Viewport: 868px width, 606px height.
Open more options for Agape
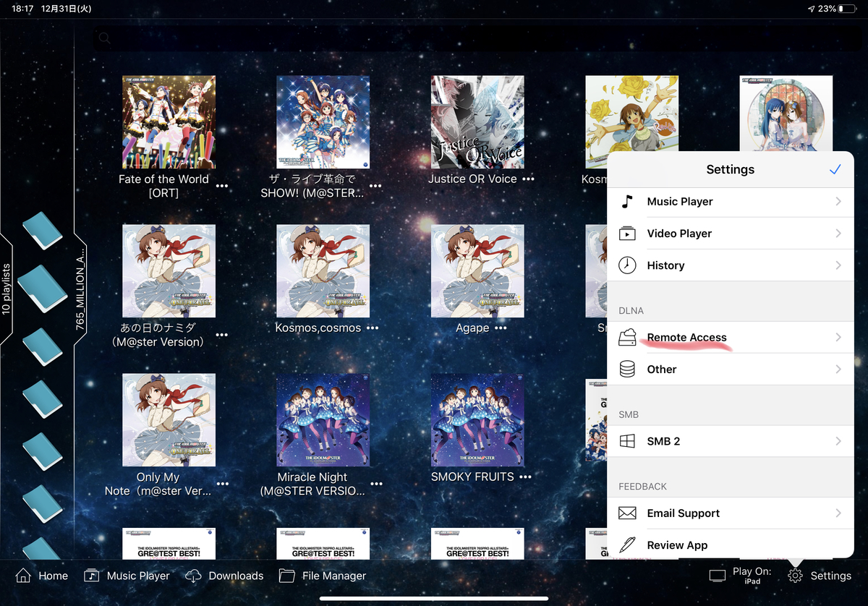tap(501, 328)
